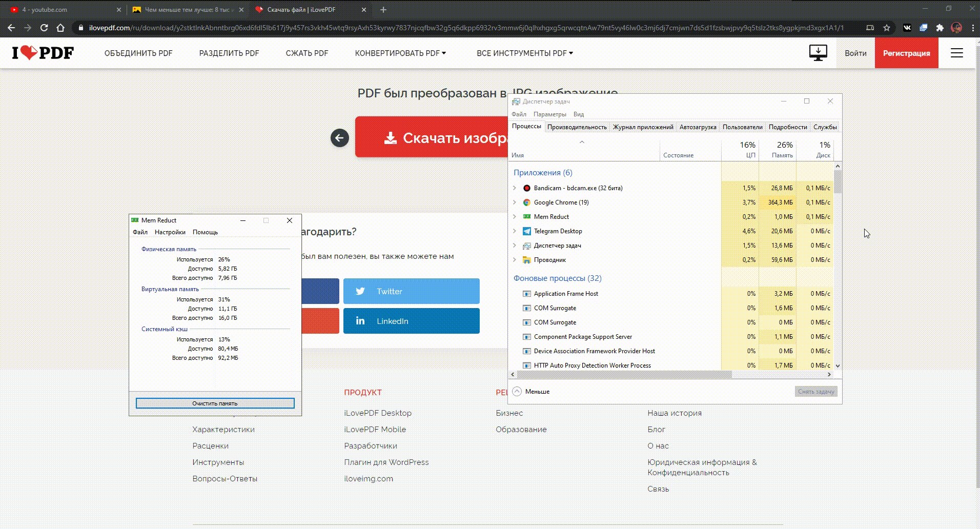The width and height of the screenshot is (980, 529).
Task: Expand the Mem Reduct process row
Action: tap(515, 217)
